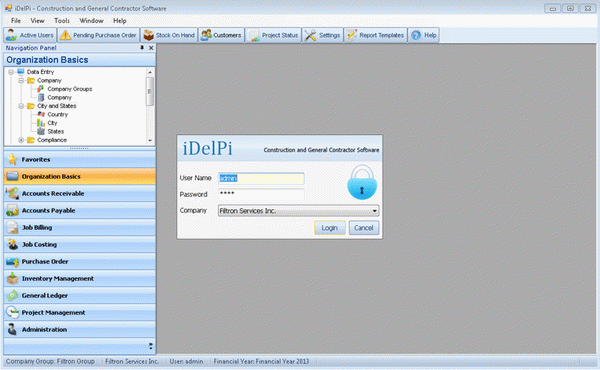Select the Company leaf item in tree

pyautogui.click(x=59, y=98)
